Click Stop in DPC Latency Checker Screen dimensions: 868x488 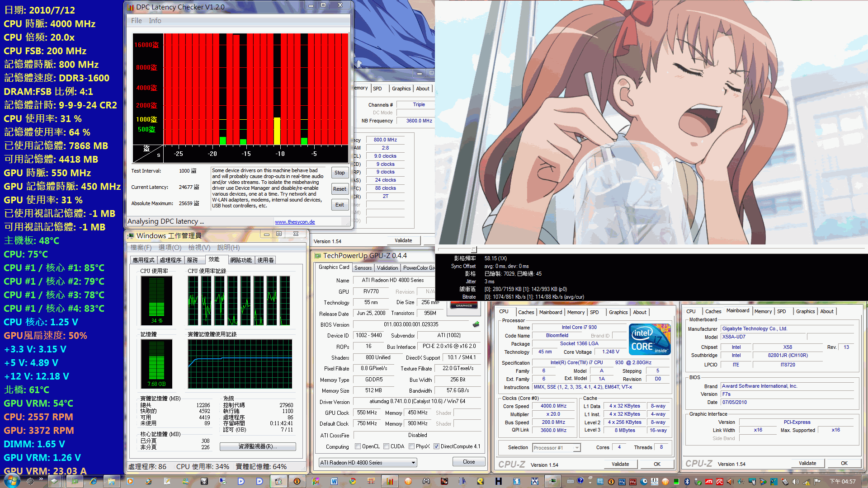point(340,173)
